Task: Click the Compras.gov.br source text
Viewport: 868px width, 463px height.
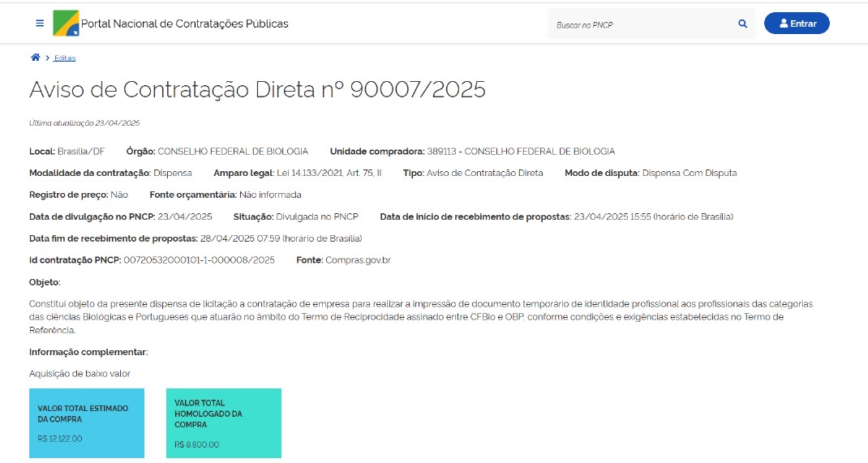Action: click(358, 260)
